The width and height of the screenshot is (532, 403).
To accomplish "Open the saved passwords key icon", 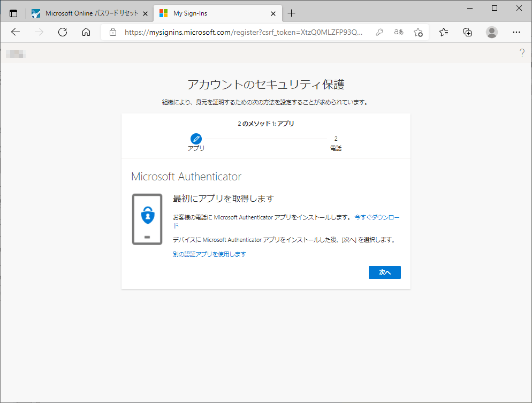I will coord(379,32).
